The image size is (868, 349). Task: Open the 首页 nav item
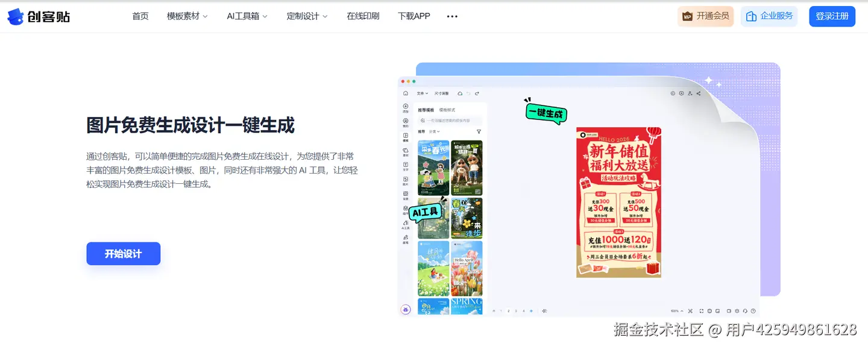pyautogui.click(x=140, y=16)
